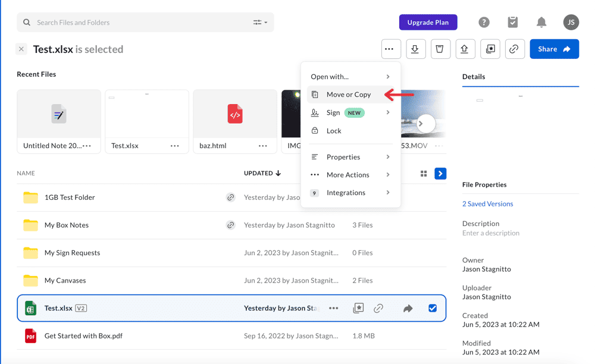The image size is (595, 364).
Task: Collapse the details sidebar with blue arrow
Action: click(440, 174)
